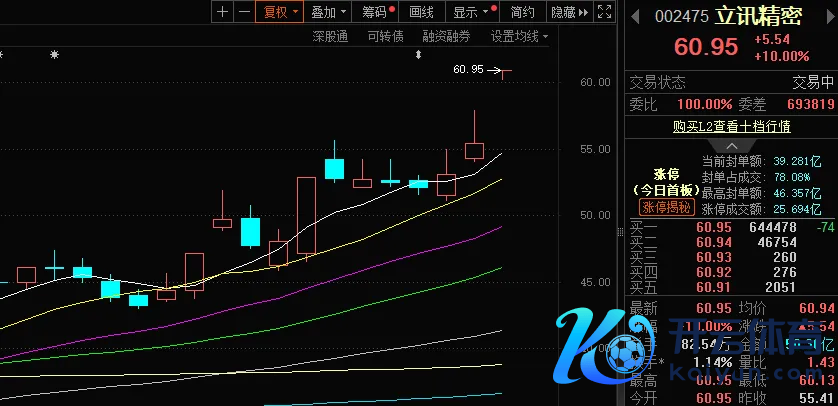The width and height of the screenshot is (838, 406).
Task: Click the 60.95 price arrow pointer
Action: 494,70
